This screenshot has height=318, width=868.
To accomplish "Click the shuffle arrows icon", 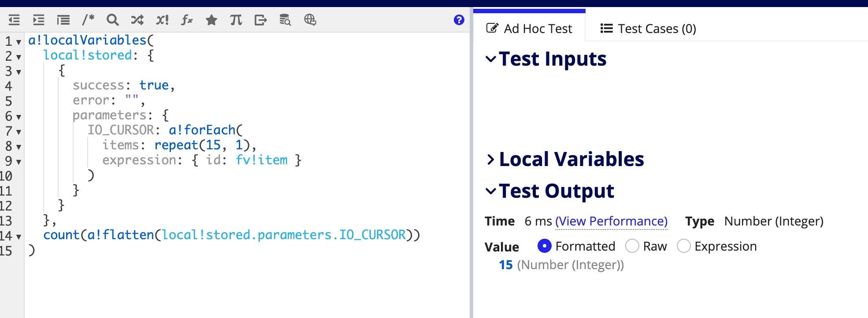I will pos(137,20).
